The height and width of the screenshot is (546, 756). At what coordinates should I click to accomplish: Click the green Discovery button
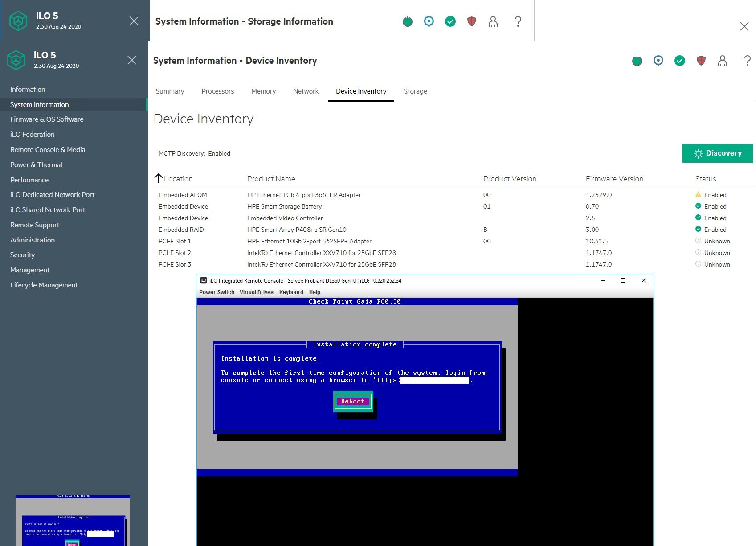(717, 153)
